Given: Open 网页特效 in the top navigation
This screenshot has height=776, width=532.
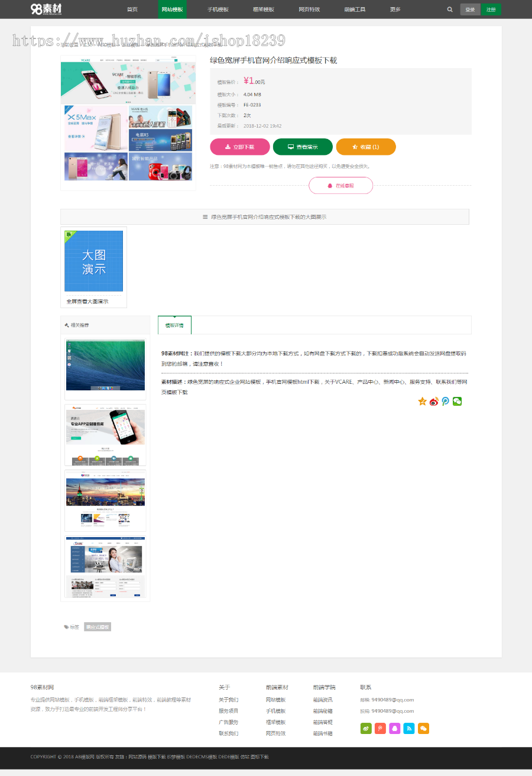Looking at the screenshot, I should [309, 9].
